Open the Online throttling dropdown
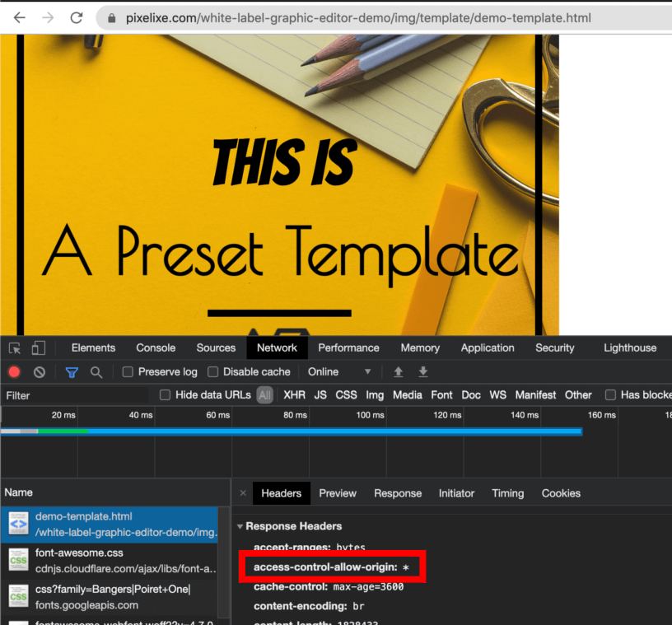Viewport: 672px width, 625px height. click(339, 372)
